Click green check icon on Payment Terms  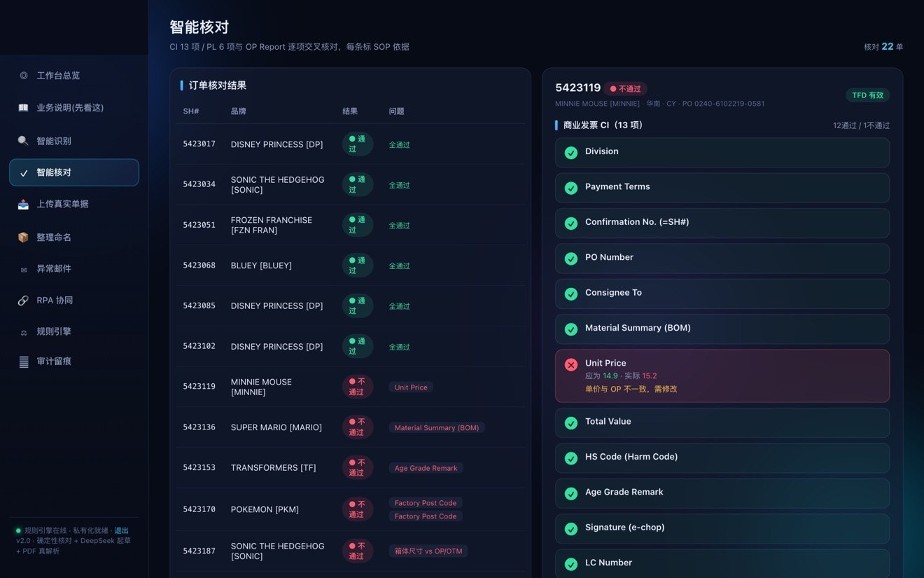pos(571,188)
